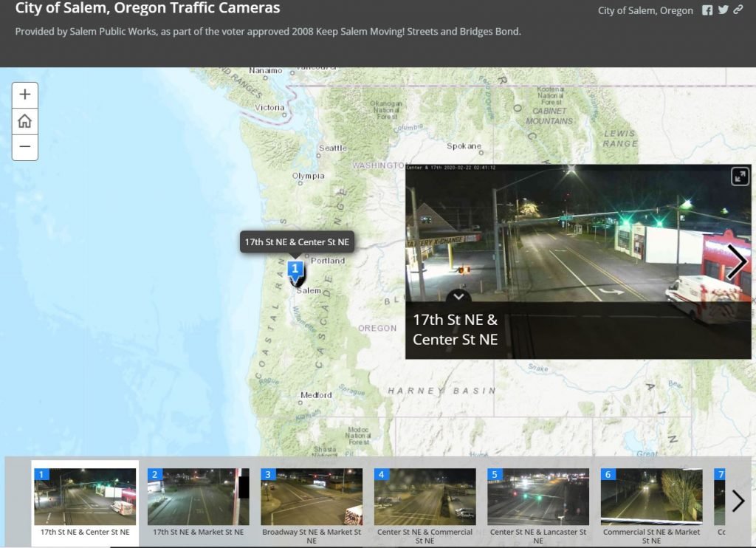Go to the next camera image
Screen dimensions: 756x548
click(736, 262)
